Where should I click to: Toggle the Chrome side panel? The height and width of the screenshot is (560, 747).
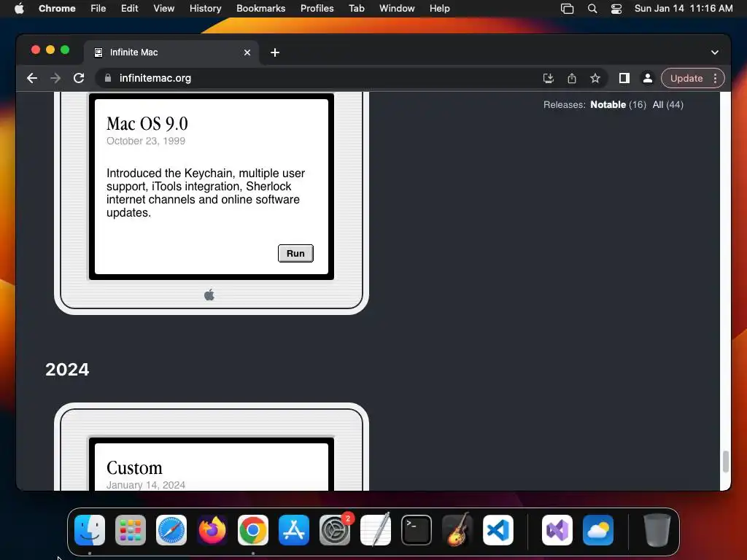point(624,78)
